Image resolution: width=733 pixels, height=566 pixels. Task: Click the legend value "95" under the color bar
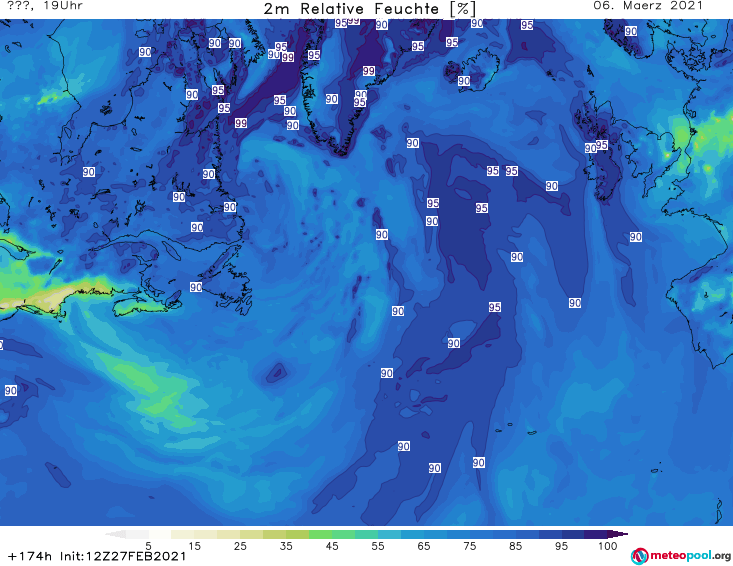[x=561, y=546]
